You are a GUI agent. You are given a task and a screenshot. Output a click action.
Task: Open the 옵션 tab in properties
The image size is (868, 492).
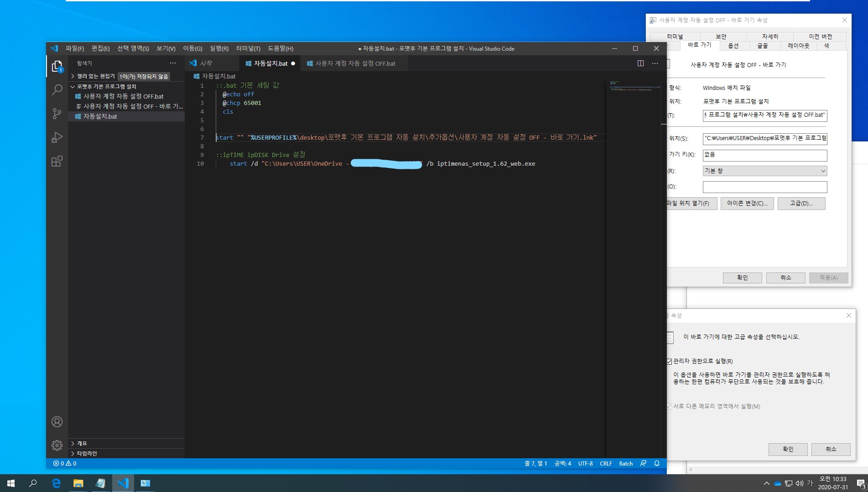pyautogui.click(x=733, y=46)
